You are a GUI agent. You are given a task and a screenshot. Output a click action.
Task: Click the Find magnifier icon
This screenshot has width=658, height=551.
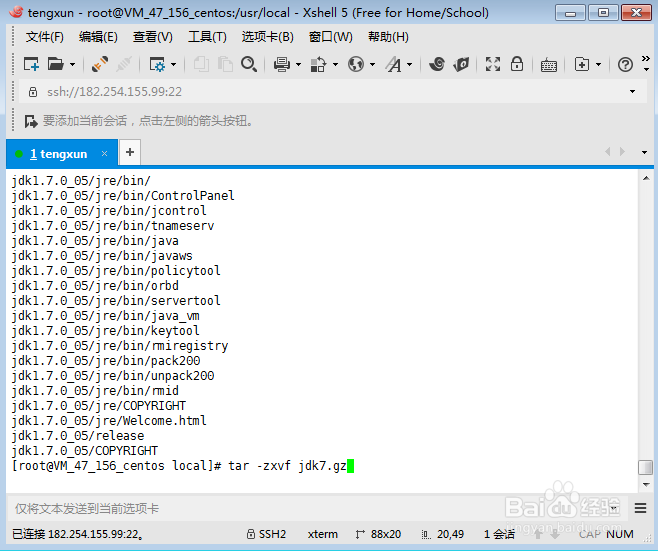pyautogui.click(x=249, y=64)
